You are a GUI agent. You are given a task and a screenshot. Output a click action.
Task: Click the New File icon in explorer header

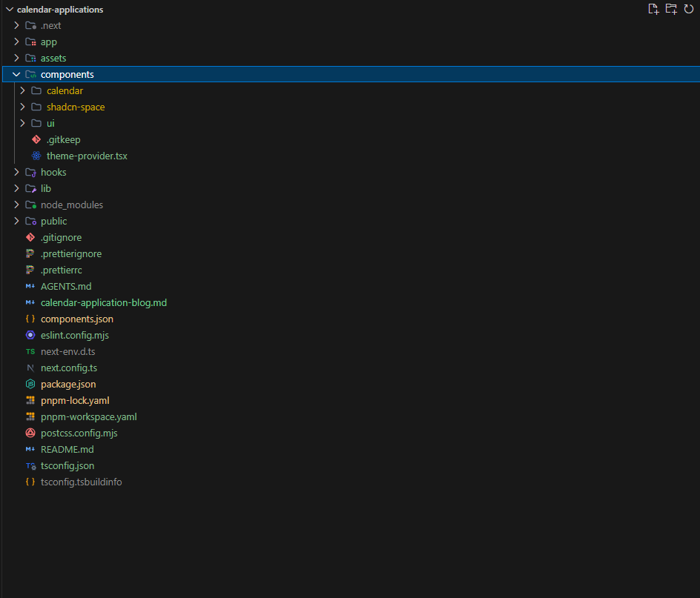(x=653, y=9)
